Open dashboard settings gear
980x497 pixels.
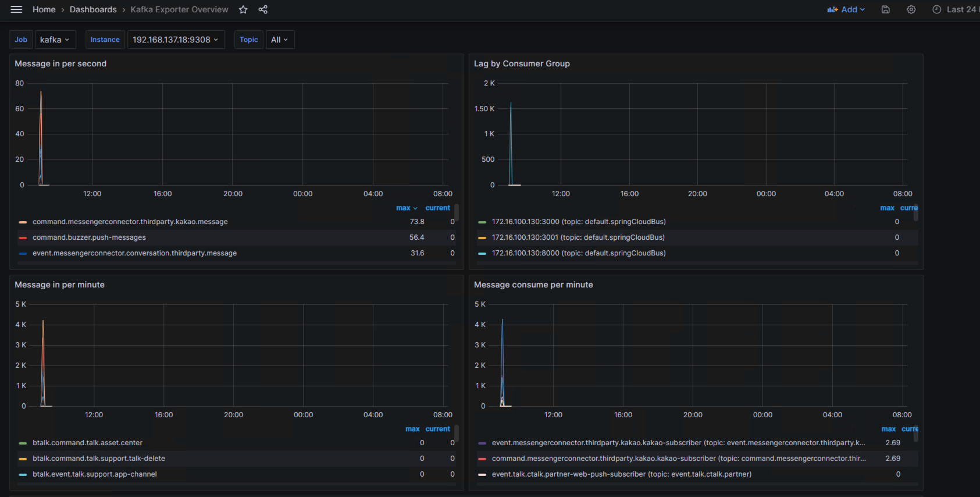click(911, 9)
